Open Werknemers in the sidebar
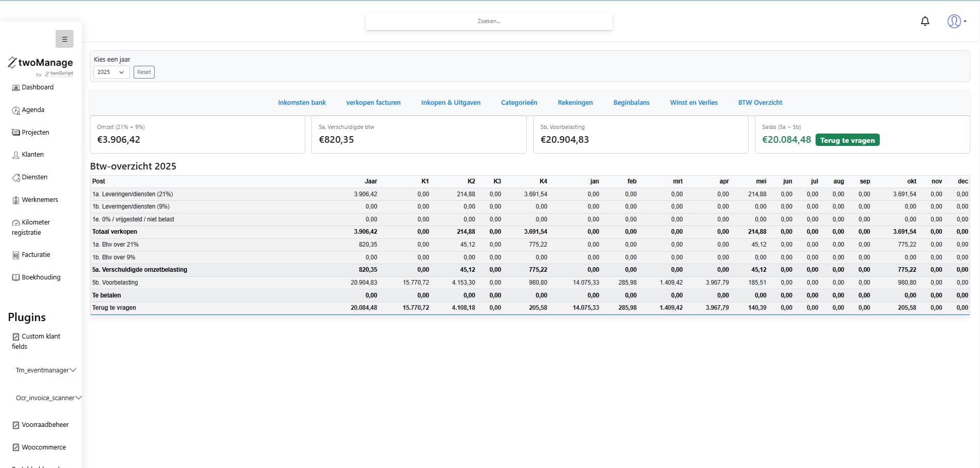 point(40,200)
